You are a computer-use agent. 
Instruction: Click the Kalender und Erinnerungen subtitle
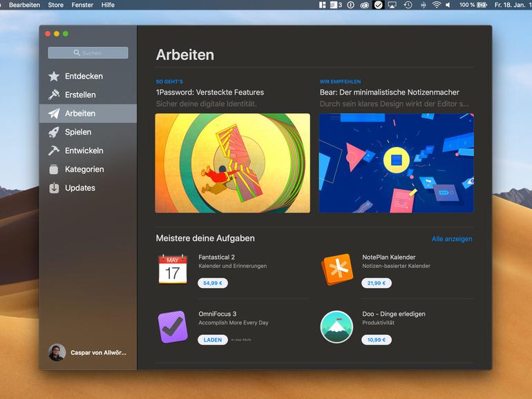232,266
